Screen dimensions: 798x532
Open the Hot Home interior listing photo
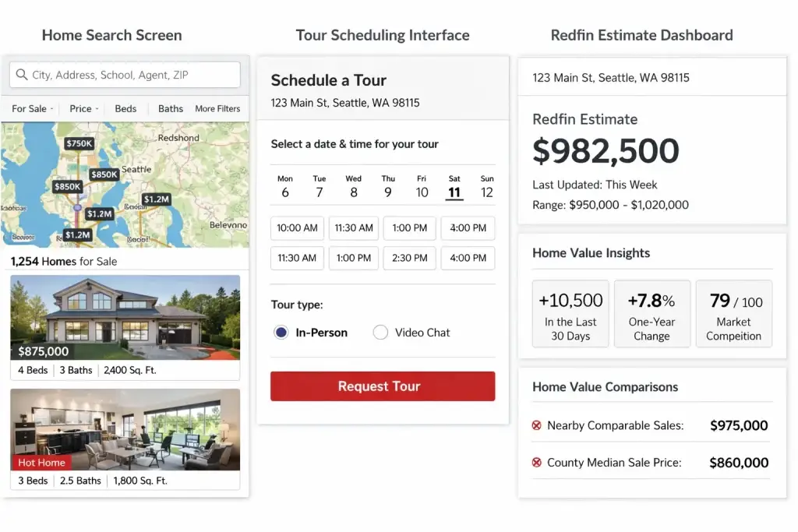pyautogui.click(x=125, y=429)
